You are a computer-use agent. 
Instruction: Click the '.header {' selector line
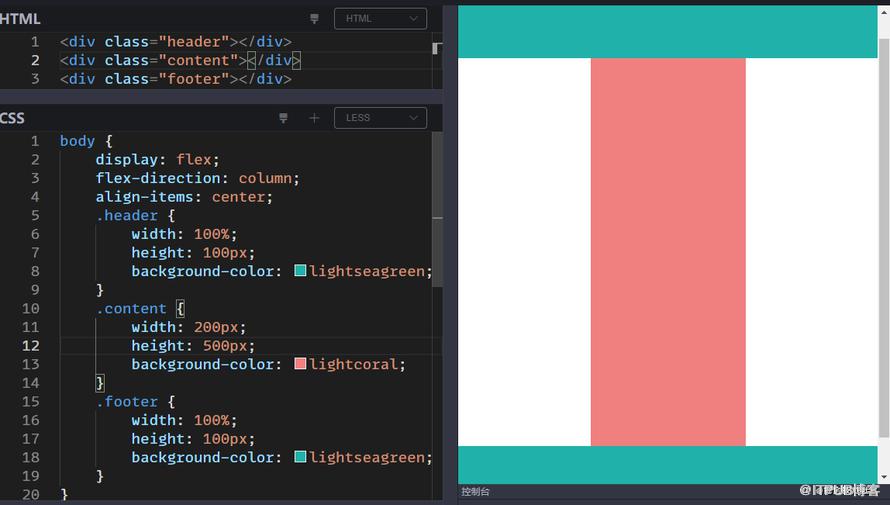pos(136,216)
